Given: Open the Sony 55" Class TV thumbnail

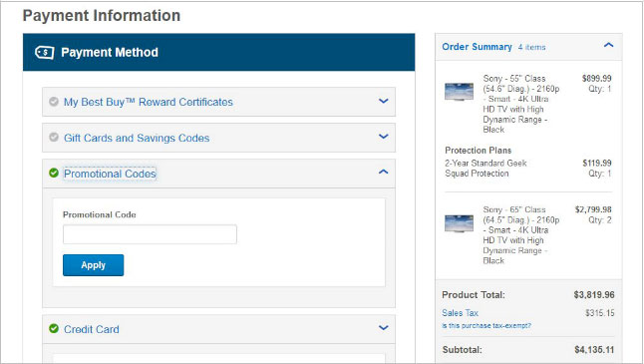Looking at the screenshot, I should (459, 92).
